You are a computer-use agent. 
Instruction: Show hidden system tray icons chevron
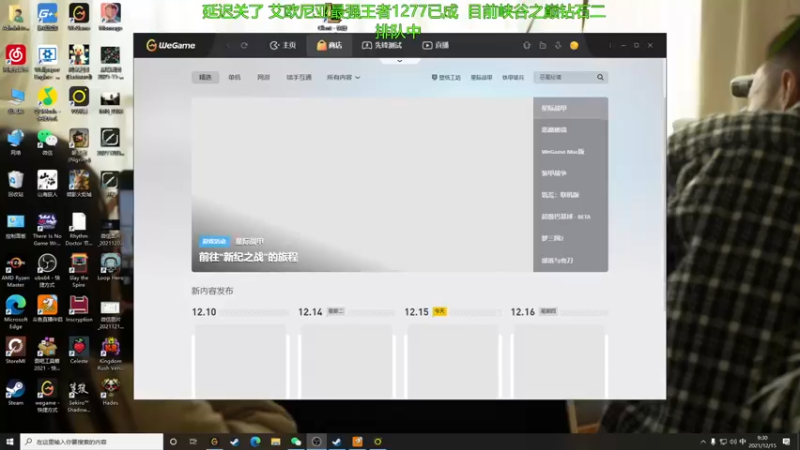click(x=703, y=441)
